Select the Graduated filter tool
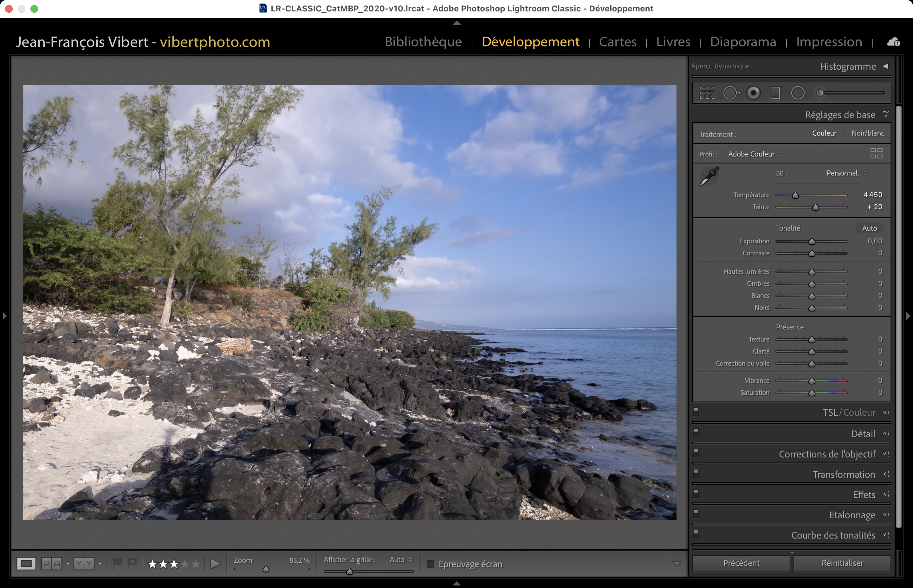The width and height of the screenshot is (913, 588). click(x=775, y=93)
